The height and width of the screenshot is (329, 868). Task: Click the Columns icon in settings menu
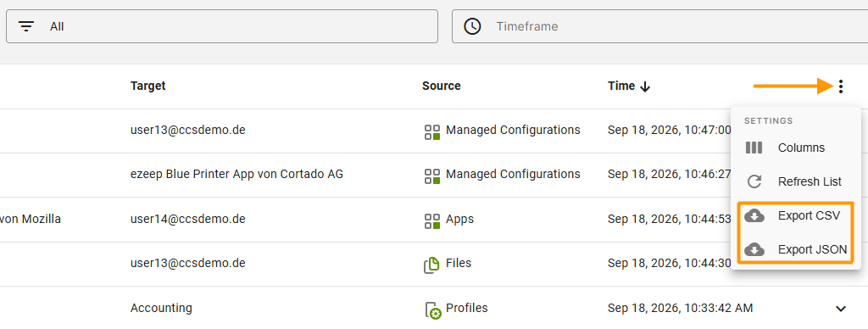754,148
